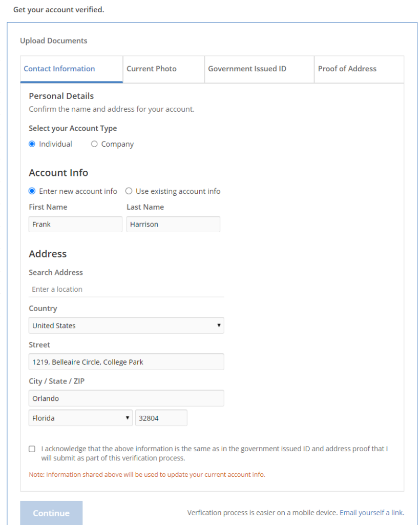Choose Use existing account info option

pos(129,191)
